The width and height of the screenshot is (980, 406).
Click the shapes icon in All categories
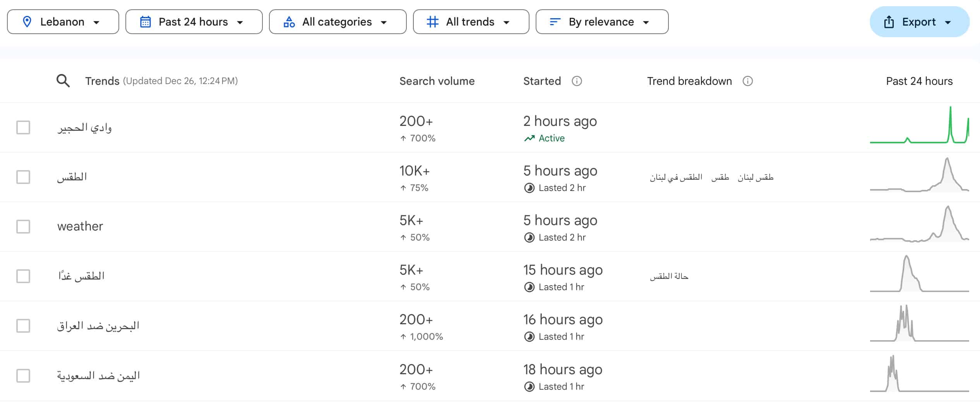point(289,22)
